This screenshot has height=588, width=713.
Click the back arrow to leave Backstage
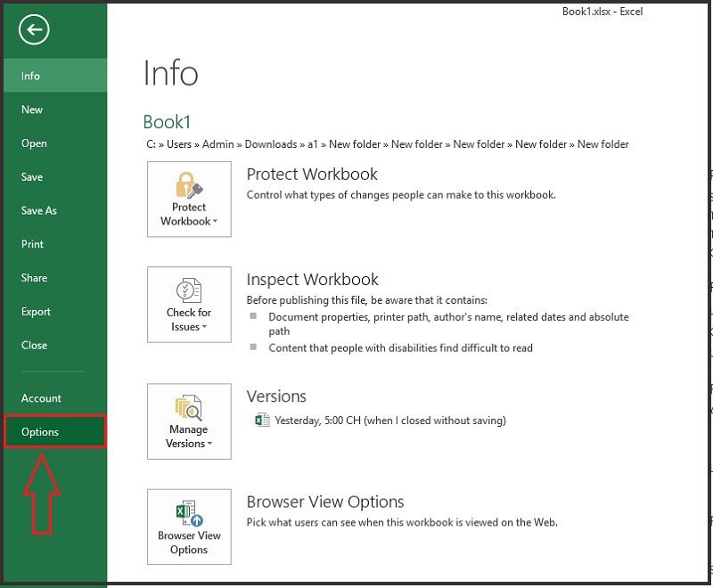(34, 30)
